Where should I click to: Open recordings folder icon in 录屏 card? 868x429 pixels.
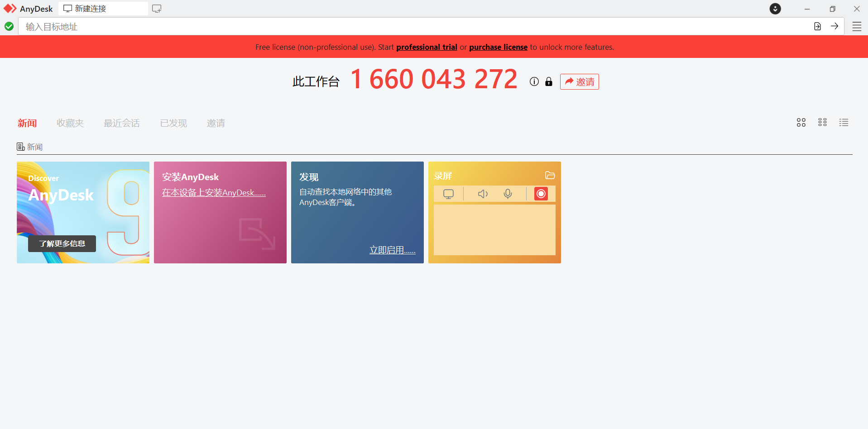pyautogui.click(x=550, y=176)
